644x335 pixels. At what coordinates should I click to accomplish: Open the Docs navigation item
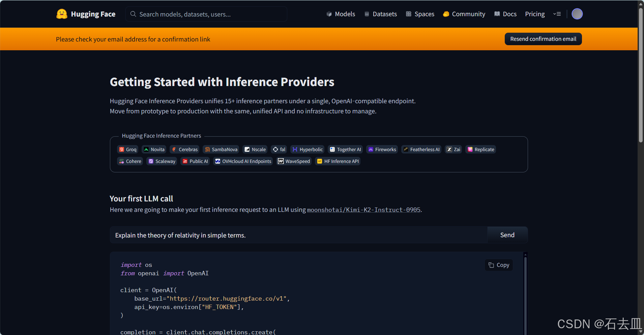505,14
